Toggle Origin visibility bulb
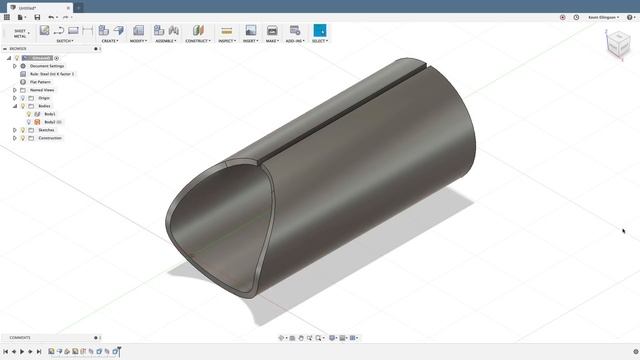The width and height of the screenshot is (640, 360). point(23,98)
